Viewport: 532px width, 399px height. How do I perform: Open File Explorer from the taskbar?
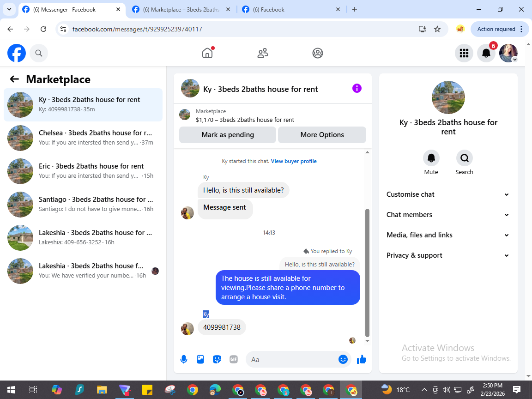(102, 390)
